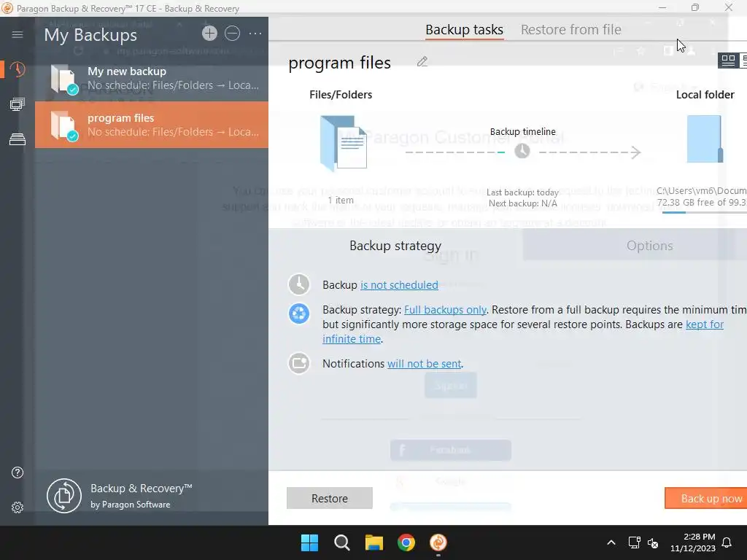Open File Explorer from the taskbar
This screenshot has width=747, height=560.
[x=374, y=542]
